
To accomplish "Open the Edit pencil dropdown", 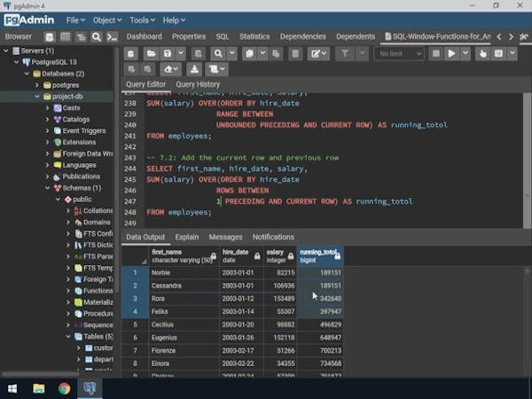I will click(x=318, y=53).
